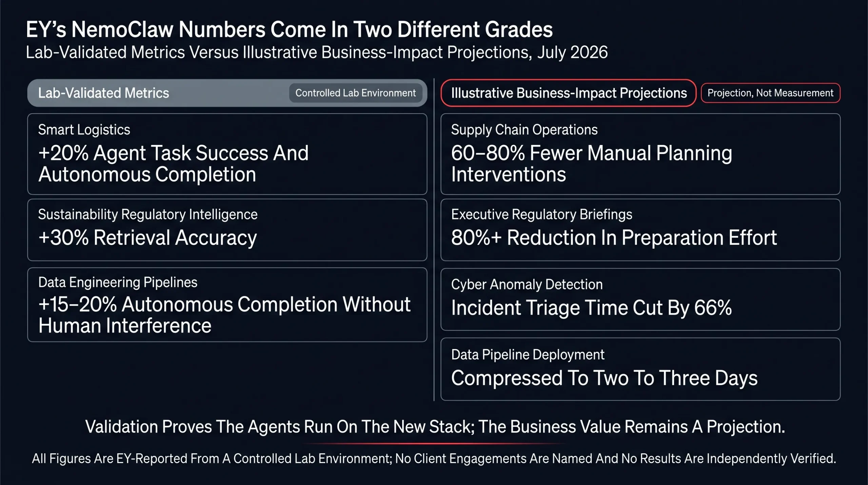This screenshot has width=868, height=485.
Task: Click the Incident Triage Time Cut By 66% text
Action: point(591,308)
